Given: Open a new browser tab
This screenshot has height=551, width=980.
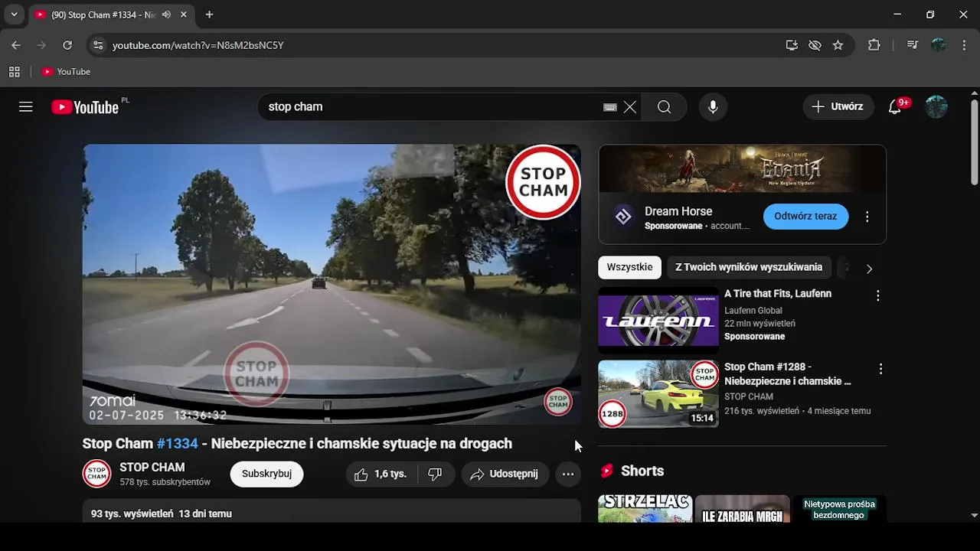Looking at the screenshot, I should point(209,15).
